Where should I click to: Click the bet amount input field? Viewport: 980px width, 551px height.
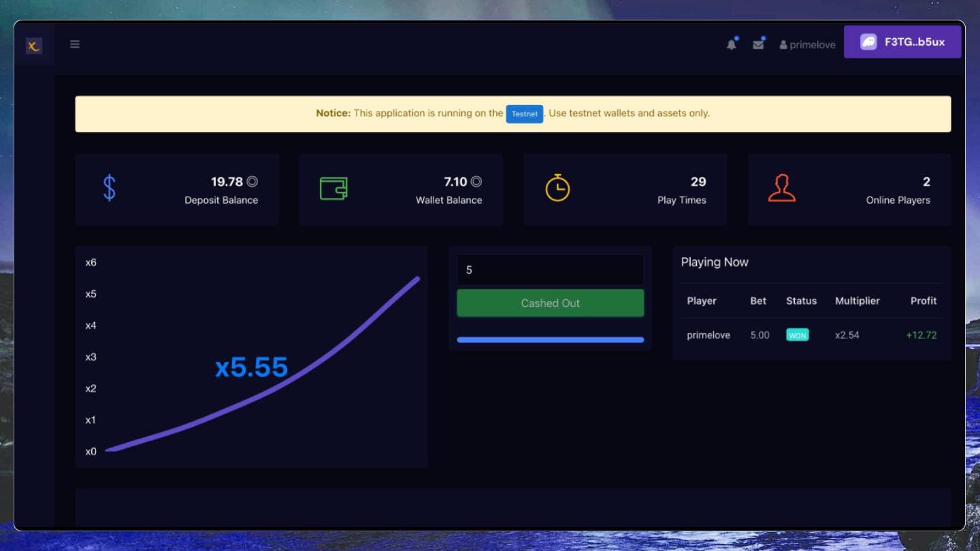550,270
